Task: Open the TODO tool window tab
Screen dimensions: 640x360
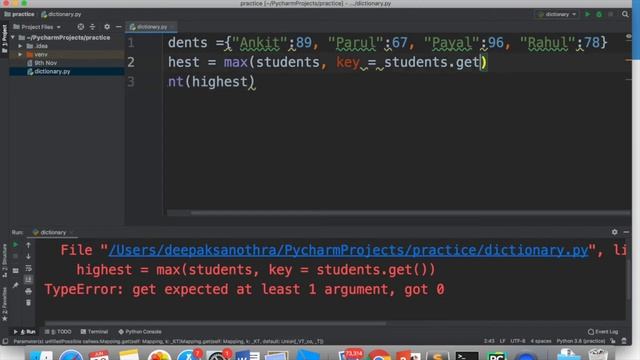Action: click(58, 332)
